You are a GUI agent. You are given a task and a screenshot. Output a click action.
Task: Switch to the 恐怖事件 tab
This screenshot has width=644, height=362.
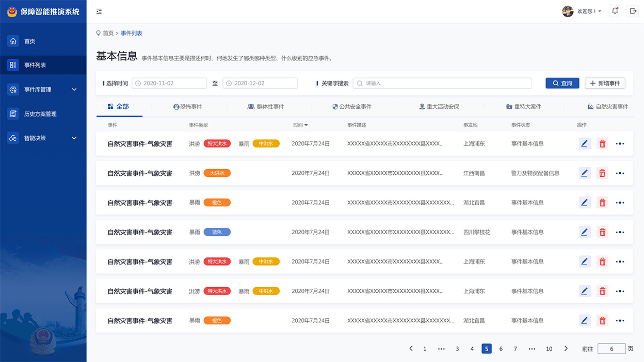click(187, 107)
